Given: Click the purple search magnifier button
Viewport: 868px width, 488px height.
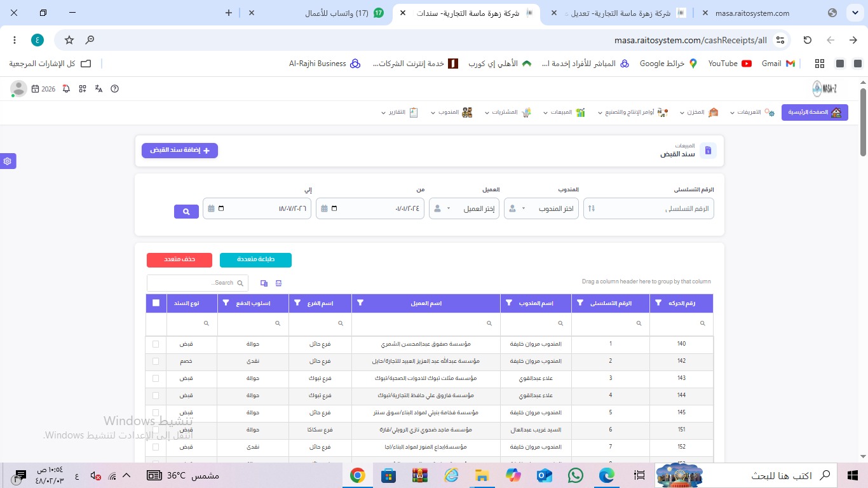Looking at the screenshot, I should pyautogui.click(x=186, y=212).
